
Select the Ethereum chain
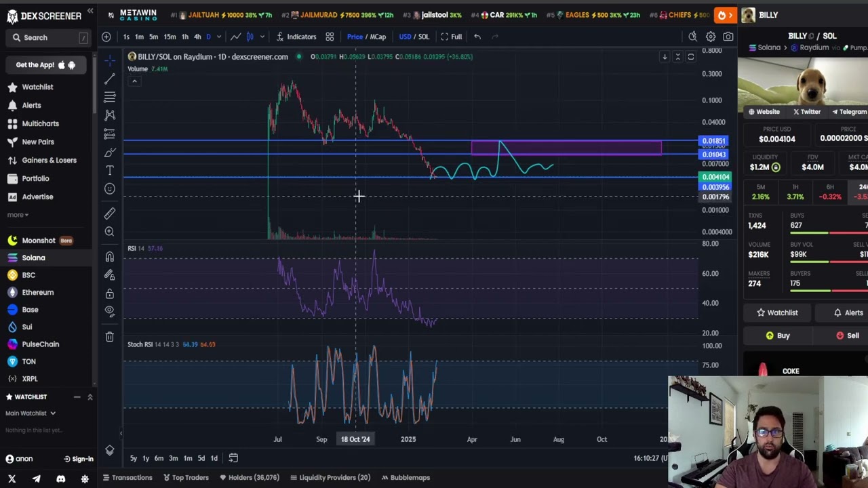pyautogui.click(x=37, y=292)
